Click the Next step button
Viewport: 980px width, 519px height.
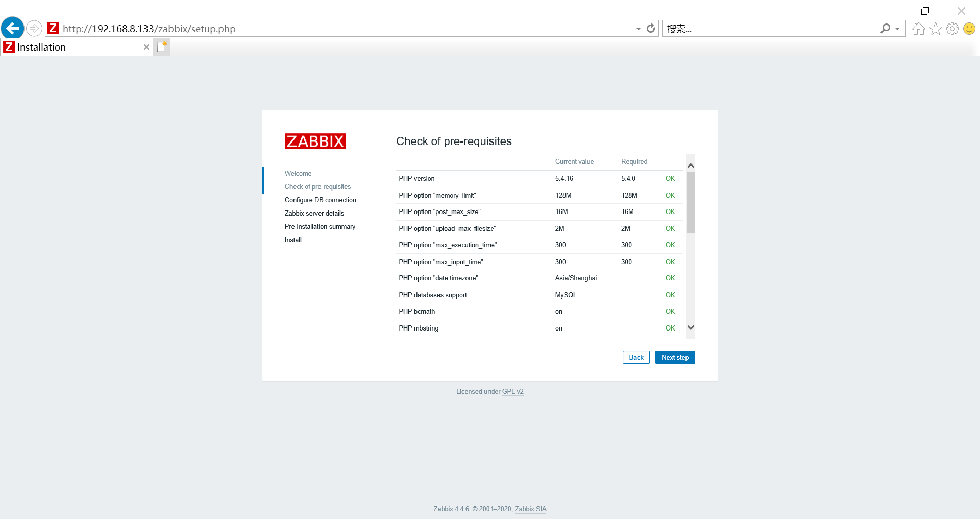click(675, 358)
